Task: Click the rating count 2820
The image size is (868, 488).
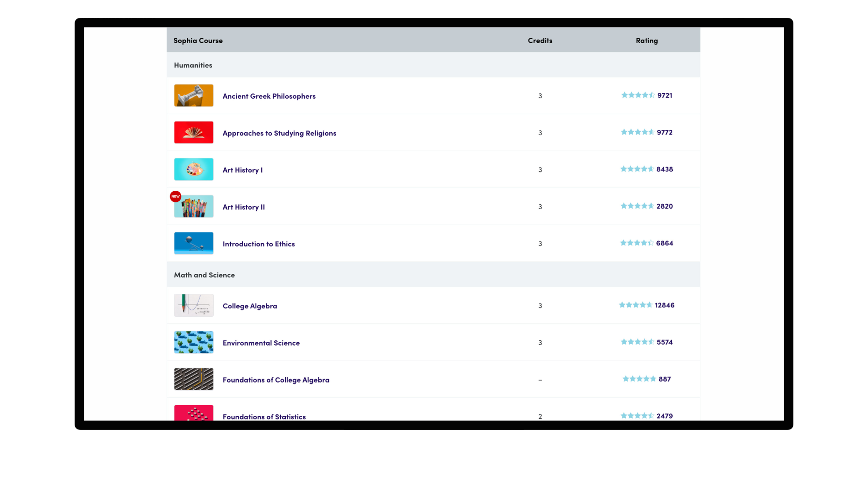Action: click(665, 206)
